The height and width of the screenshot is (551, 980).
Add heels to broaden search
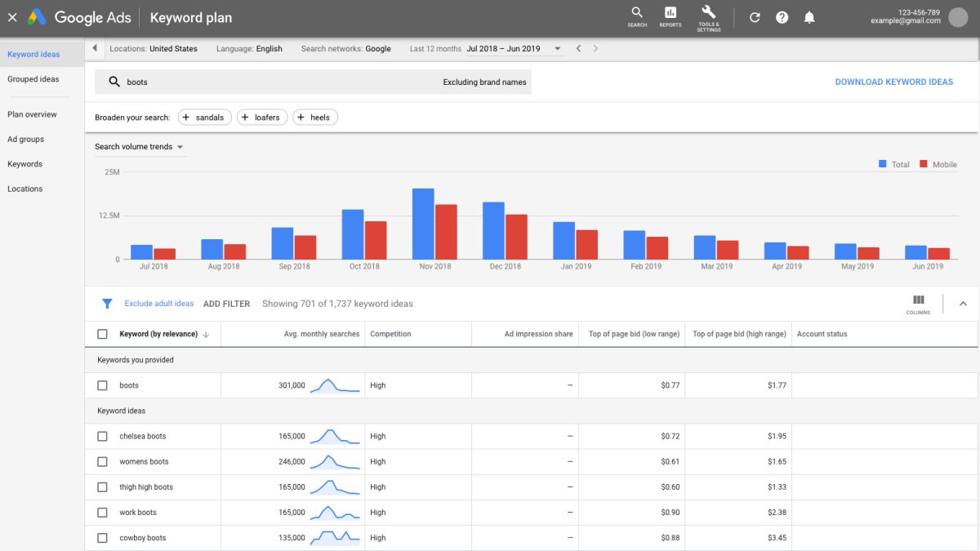[x=315, y=118]
